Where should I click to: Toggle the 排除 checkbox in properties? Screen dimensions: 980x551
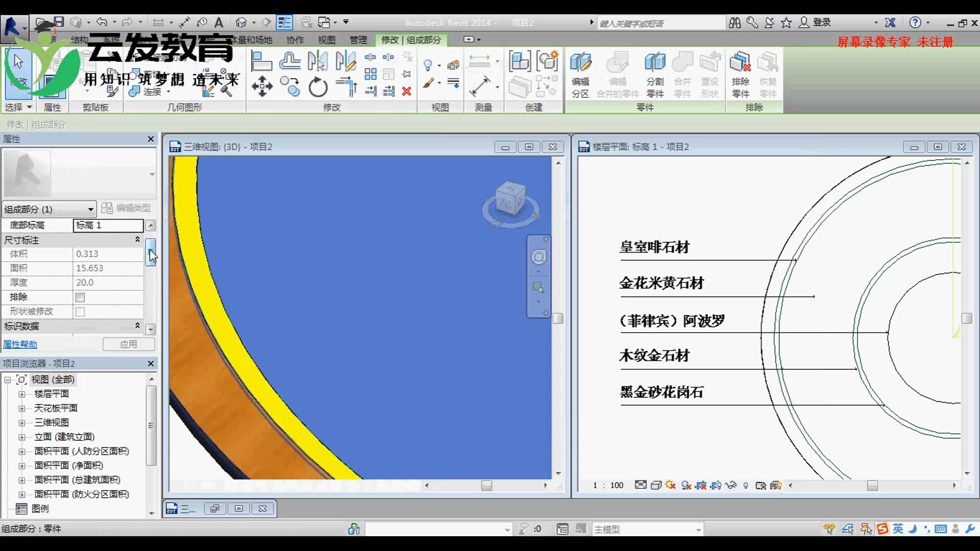[80, 297]
